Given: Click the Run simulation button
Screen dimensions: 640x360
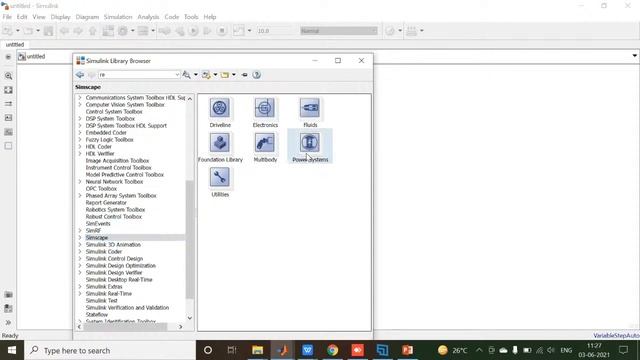Looking at the screenshot, I should point(193,31).
